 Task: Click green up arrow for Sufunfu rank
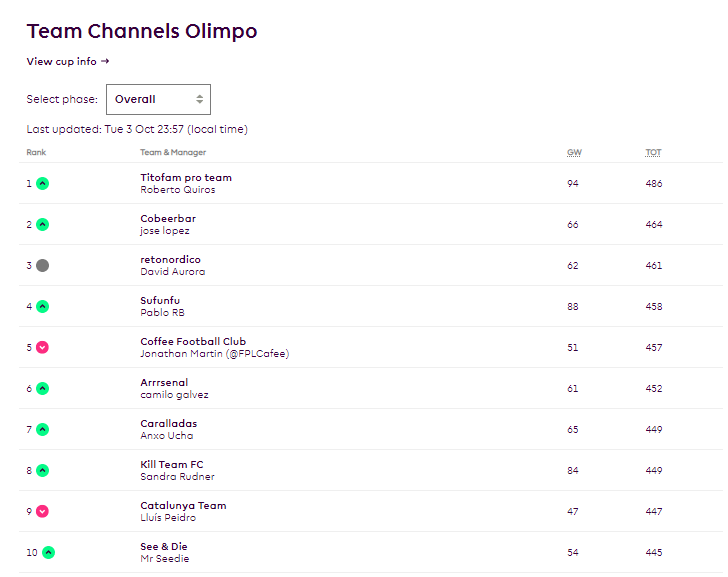pyautogui.click(x=42, y=306)
